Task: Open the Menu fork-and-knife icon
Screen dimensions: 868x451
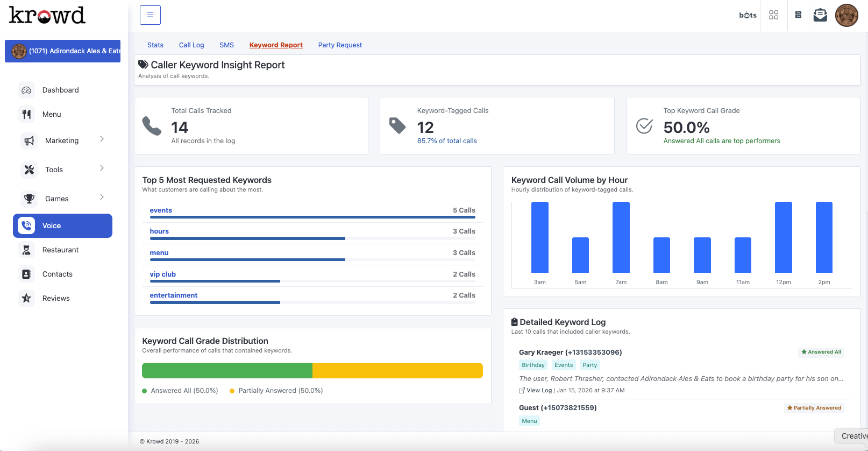Action: tap(26, 114)
